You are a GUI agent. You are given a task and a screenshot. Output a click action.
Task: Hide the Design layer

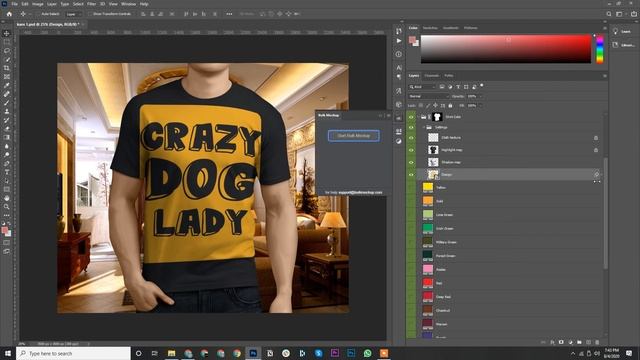pyautogui.click(x=411, y=175)
